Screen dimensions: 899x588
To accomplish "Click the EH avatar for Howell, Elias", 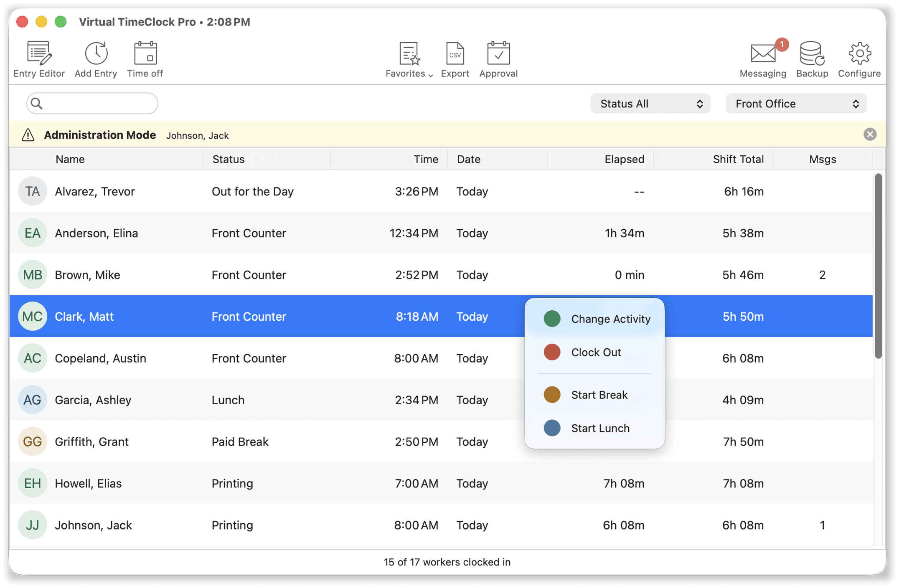I will [x=33, y=484].
